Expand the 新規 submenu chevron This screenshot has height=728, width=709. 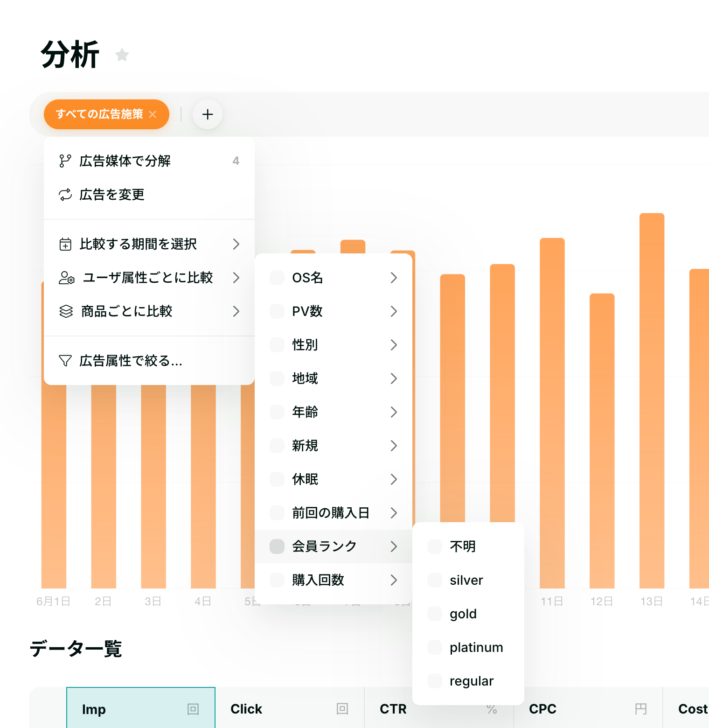[394, 446]
